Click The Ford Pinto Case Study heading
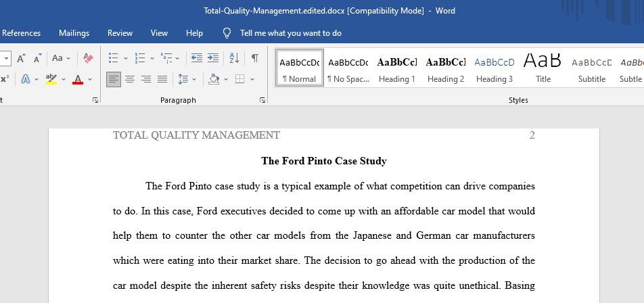 pyautogui.click(x=324, y=161)
